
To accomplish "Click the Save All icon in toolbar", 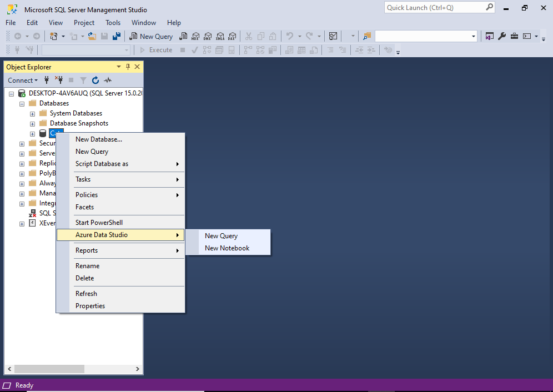I will pos(117,36).
